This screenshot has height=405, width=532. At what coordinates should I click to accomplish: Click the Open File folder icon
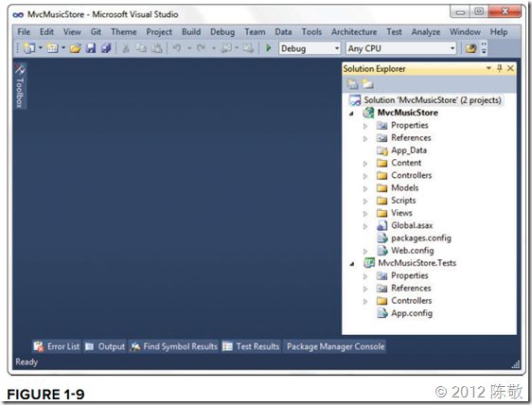(x=76, y=48)
